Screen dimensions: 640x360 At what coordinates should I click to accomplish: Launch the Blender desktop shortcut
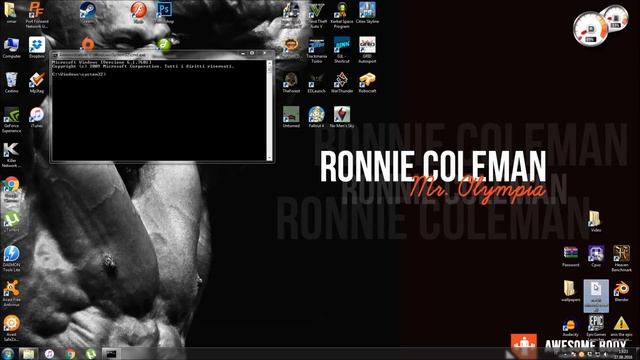pos(621,291)
